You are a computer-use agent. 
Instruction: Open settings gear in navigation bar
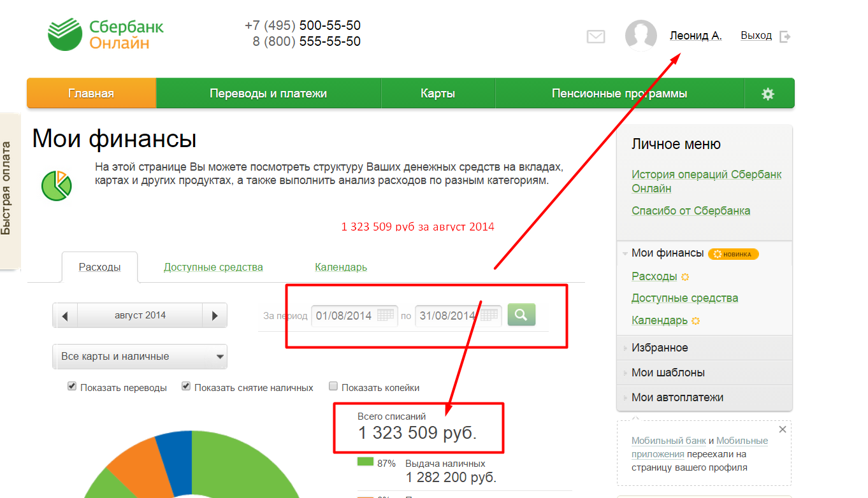tap(768, 94)
